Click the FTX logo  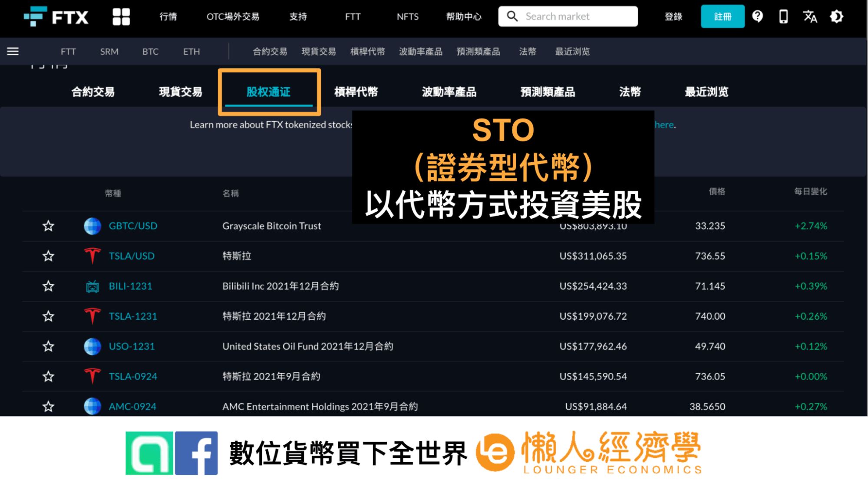click(x=56, y=16)
